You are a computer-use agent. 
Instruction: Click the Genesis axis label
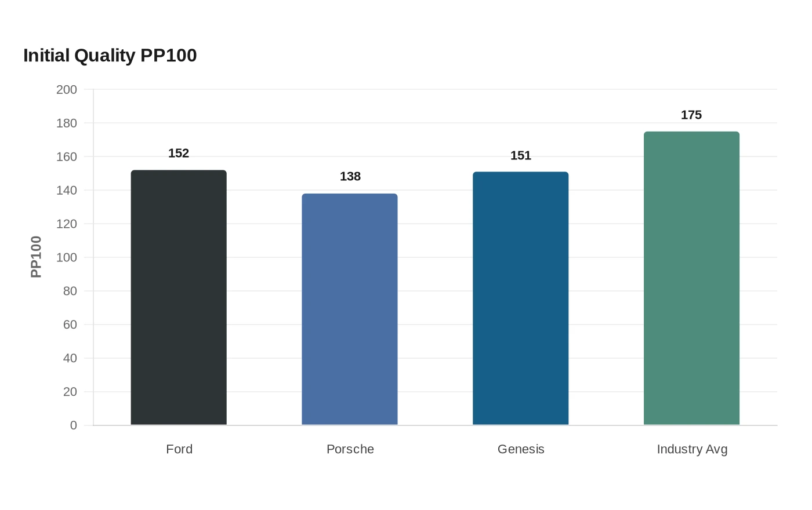click(x=521, y=449)
